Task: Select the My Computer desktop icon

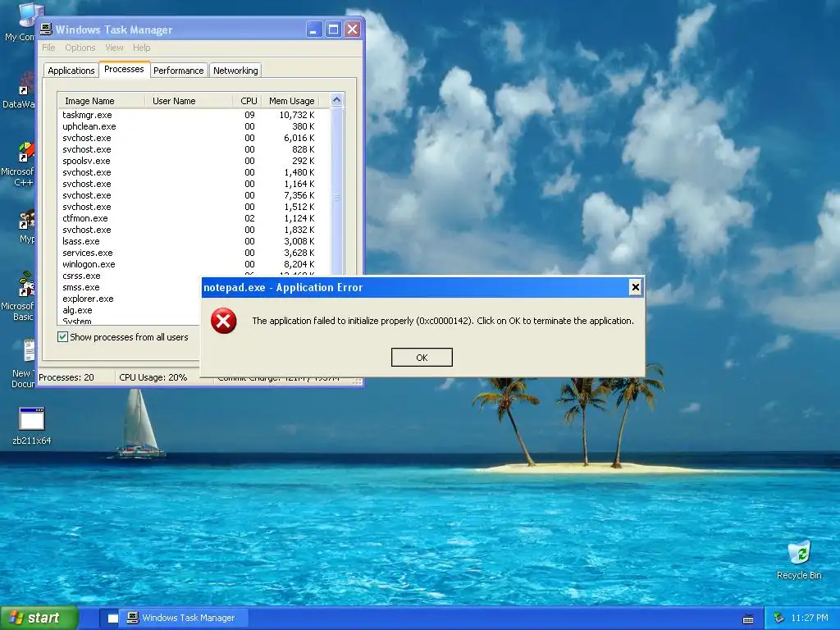Action: pos(22,22)
